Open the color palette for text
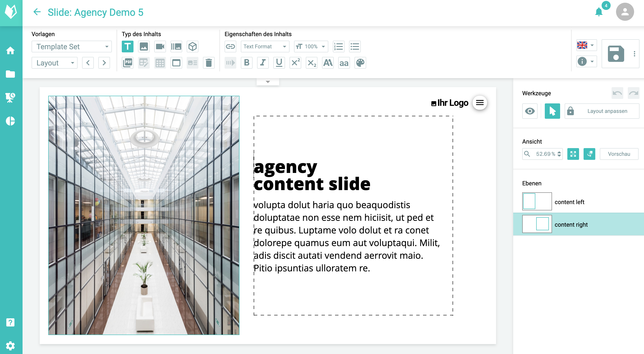The width and height of the screenshot is (644, 354). (x=360, y=63)
